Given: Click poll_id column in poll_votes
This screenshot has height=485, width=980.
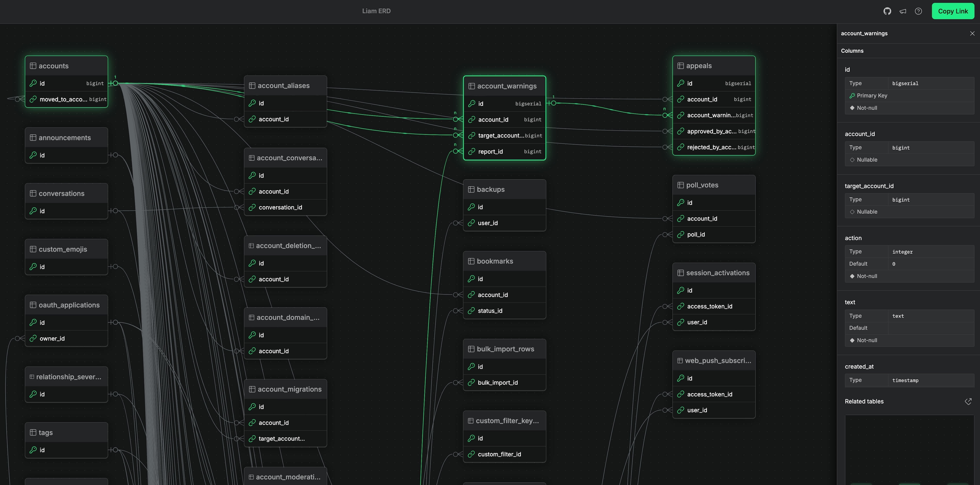Looking at the screenshot, I should [714, 235].
